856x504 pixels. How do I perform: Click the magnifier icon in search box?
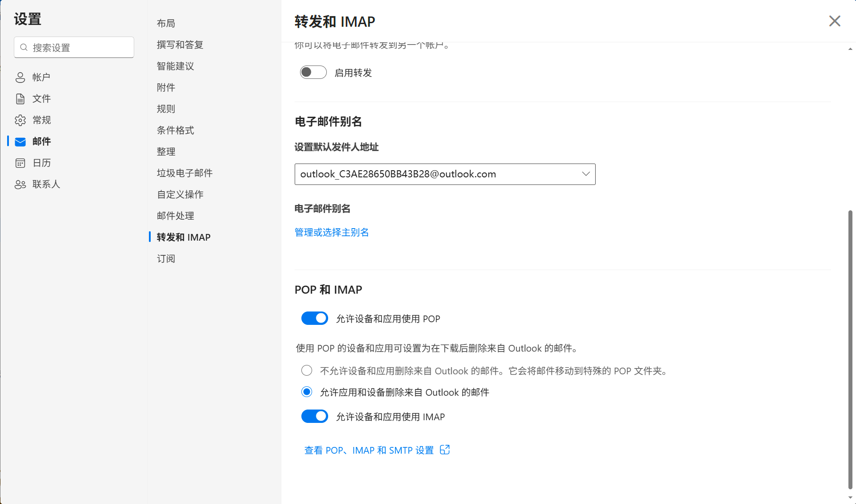click(x=24, y=47)
